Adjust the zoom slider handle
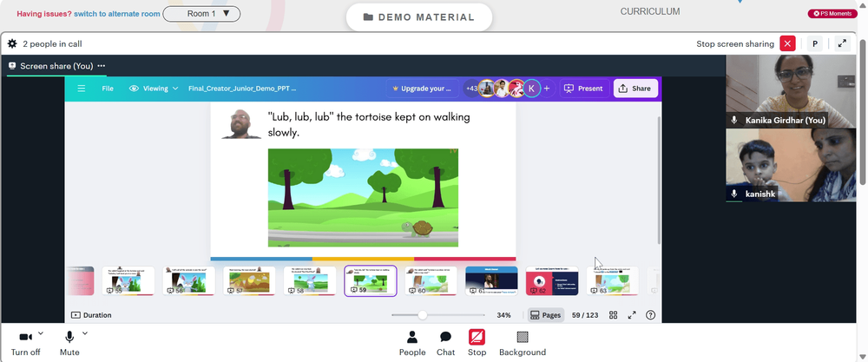The width and height of the screenshot is (868, 362). pos(423,315)
